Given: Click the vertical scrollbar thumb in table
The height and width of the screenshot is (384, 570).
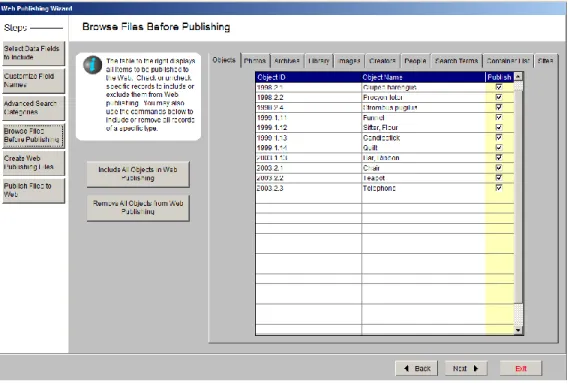Looking at the screenshot, I should (x=518, y=197).
